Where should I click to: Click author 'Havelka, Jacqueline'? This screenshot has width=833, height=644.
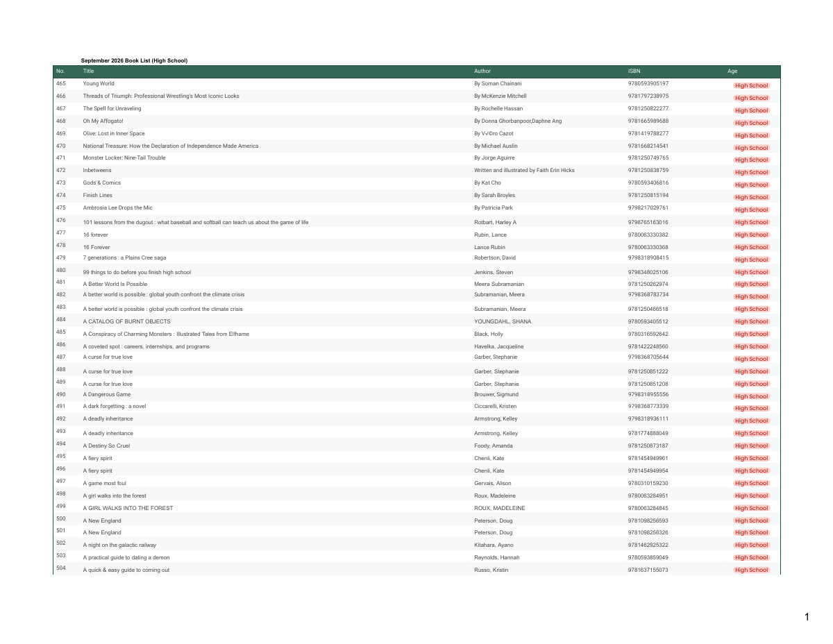click(499, 346)
